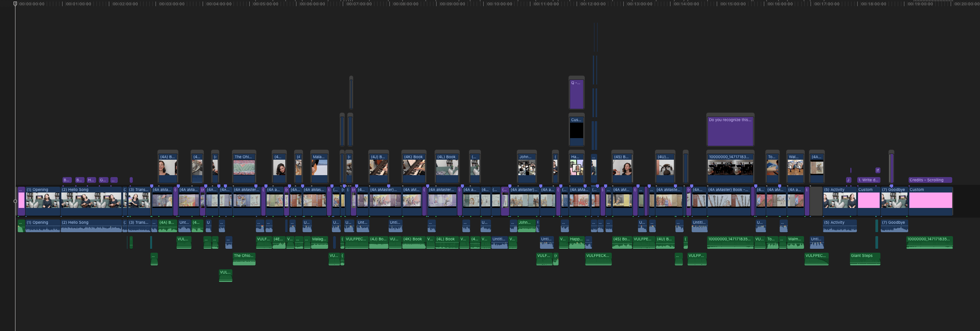This screenshot has height=331, width=980.
Task: Select the (3) Trans... video clip
Action: 139,201
